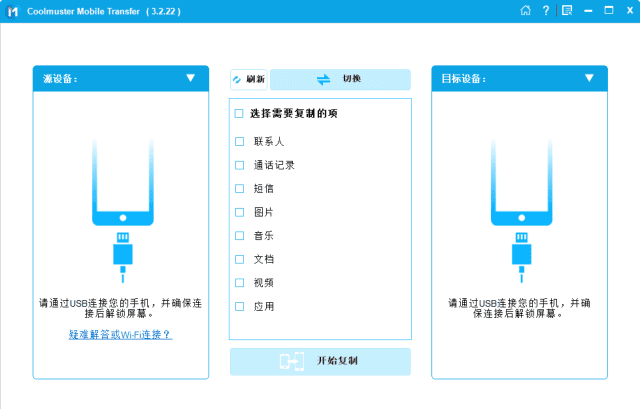Check the 联系人 contacts checkbox
The width and height of the screenshot is (640, 409).
(240, 142)
